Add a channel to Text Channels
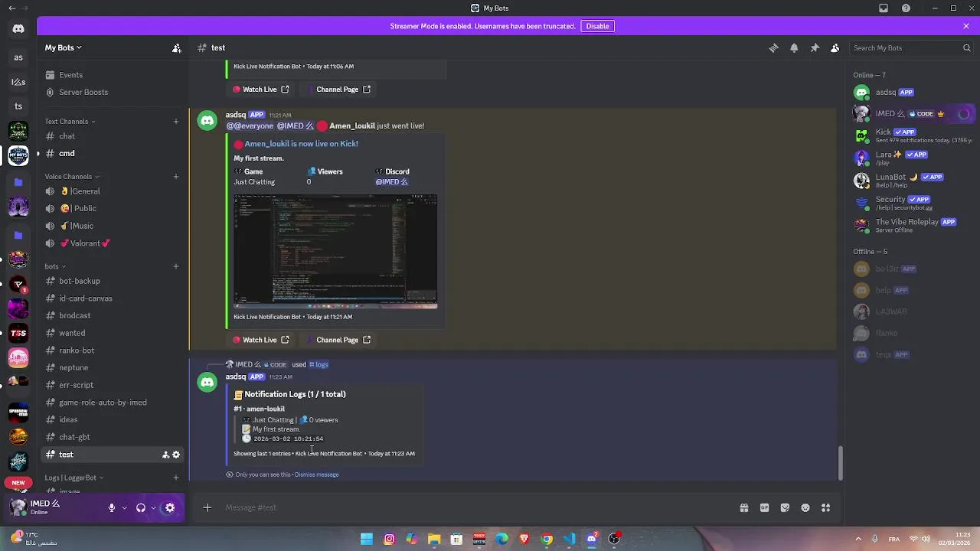The image size is (980, 551). 176,121
